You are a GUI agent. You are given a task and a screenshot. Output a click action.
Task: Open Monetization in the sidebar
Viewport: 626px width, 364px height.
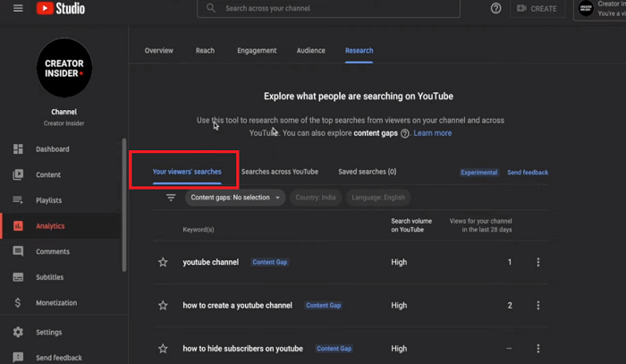coord(55,303)
